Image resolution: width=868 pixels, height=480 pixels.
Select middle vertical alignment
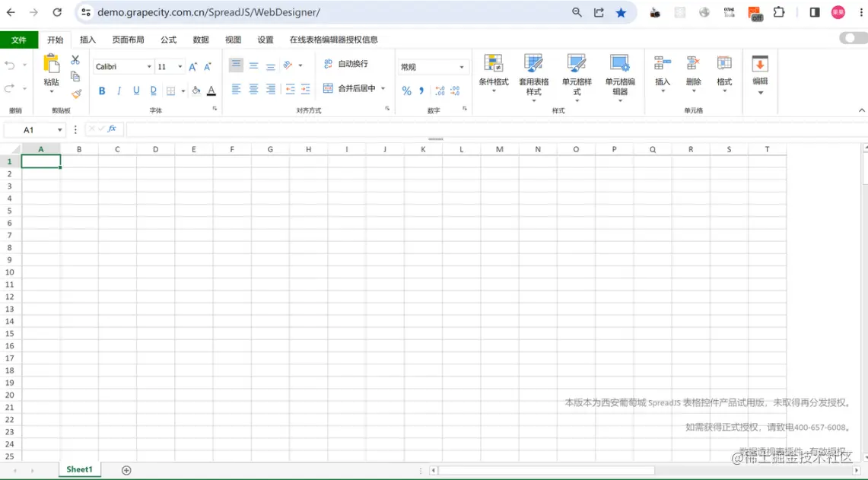coord(253,66)
